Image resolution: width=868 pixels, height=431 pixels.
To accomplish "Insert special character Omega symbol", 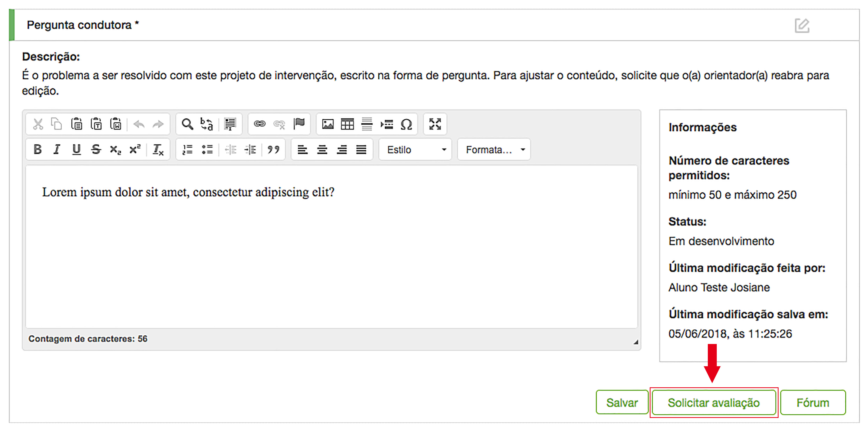I will (x=406, y=124).
